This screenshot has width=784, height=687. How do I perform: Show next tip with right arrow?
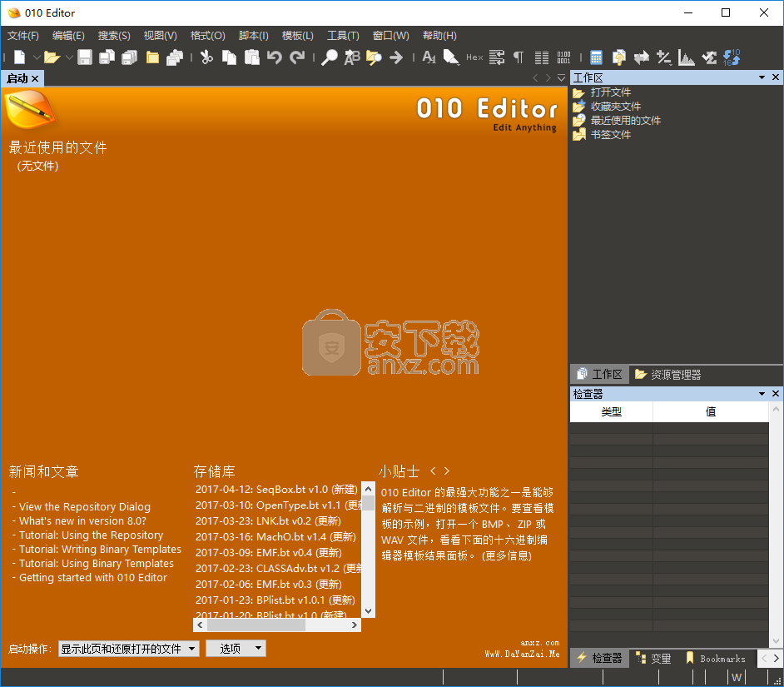[446, 470]
